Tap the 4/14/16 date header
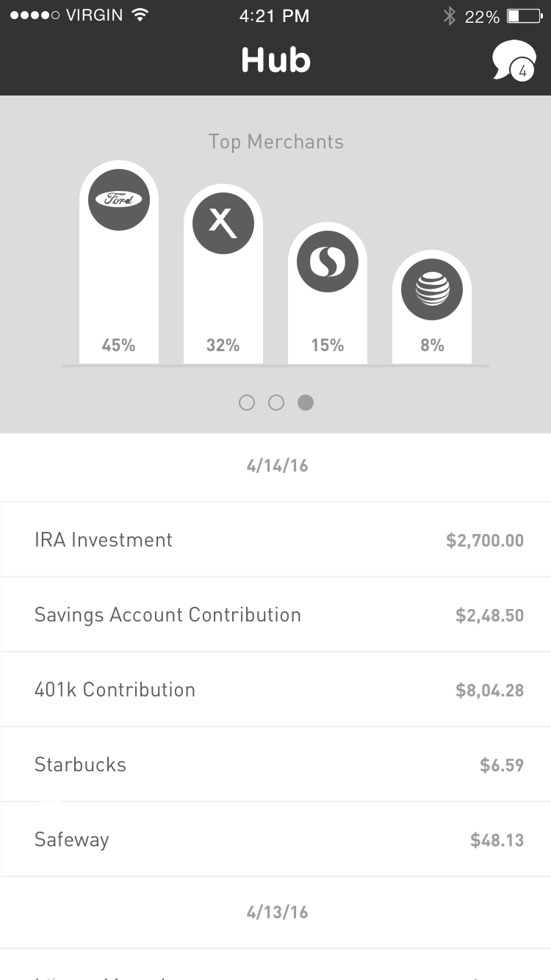 pyautogui.click(x=277, y=466)
